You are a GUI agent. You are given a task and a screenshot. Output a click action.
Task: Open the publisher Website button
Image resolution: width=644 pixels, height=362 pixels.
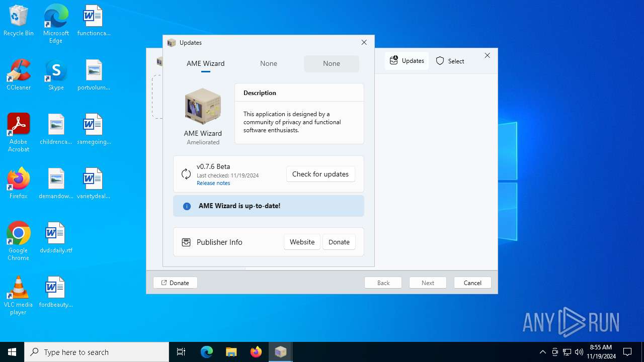(x=302, y=242)
